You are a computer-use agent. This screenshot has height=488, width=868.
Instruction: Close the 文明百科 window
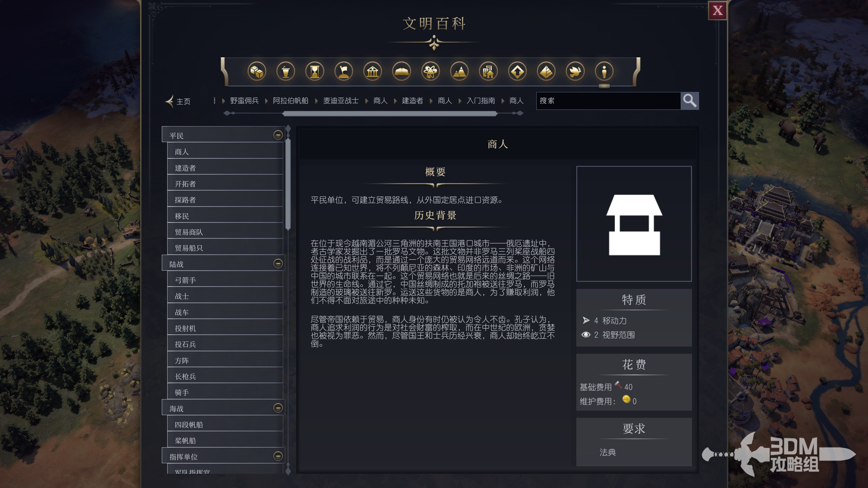[717, 11]
